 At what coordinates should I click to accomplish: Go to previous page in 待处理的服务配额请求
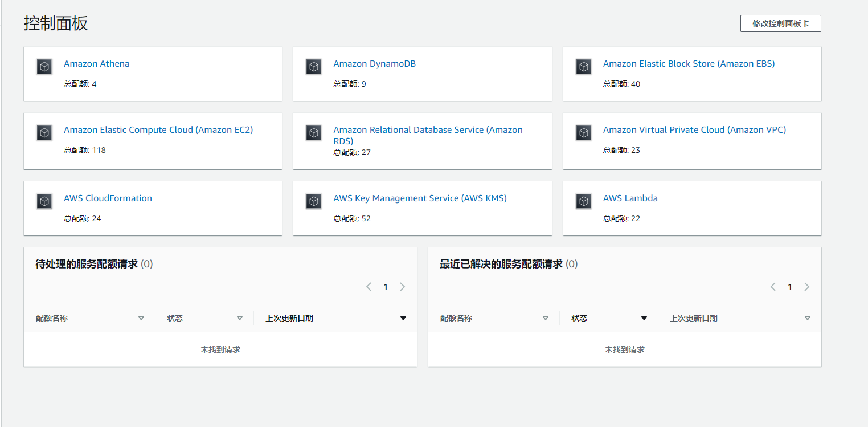tap(369, 287)
